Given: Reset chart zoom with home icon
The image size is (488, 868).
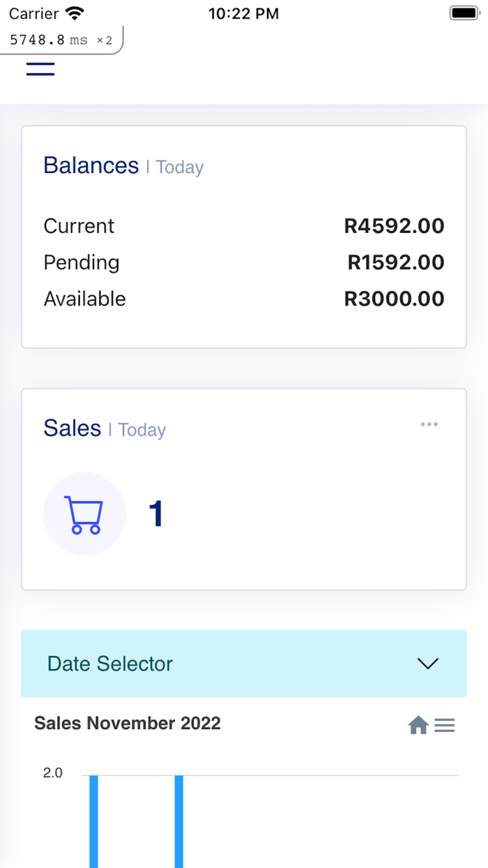Looking at the screenshot, I should (x=418, y=726).
